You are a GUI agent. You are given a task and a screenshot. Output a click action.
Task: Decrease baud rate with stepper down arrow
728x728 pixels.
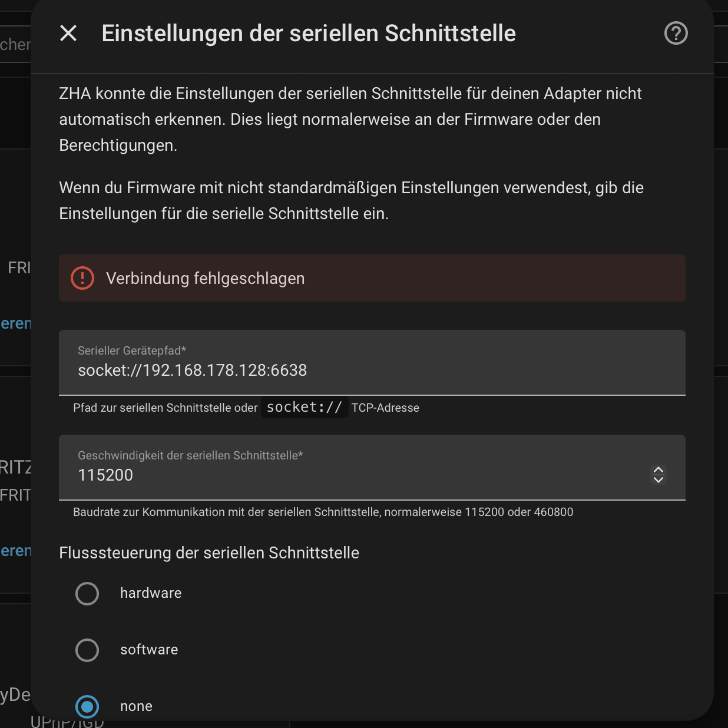(658, 479)
